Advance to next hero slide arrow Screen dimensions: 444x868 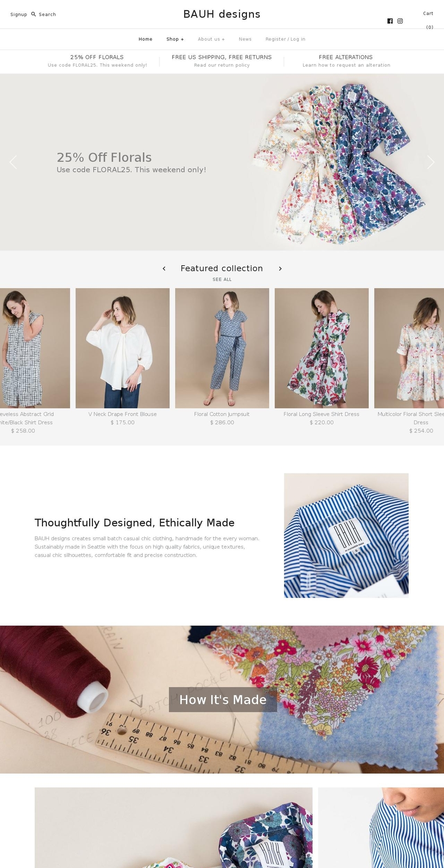(x=431, y=162)
